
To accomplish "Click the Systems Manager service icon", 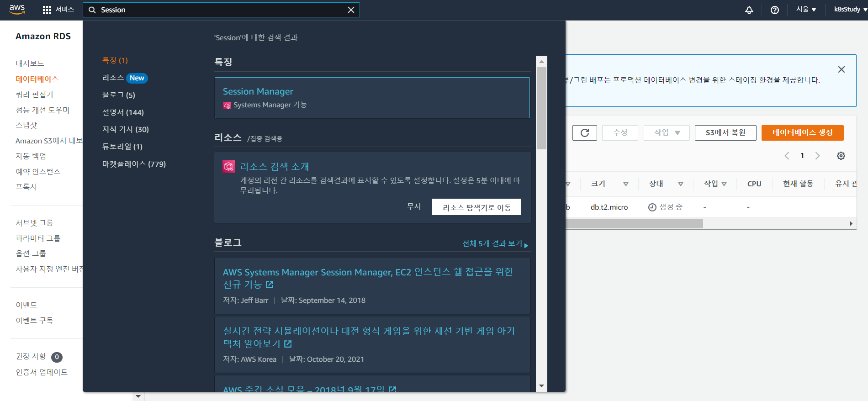I will [x=227, y=106].
